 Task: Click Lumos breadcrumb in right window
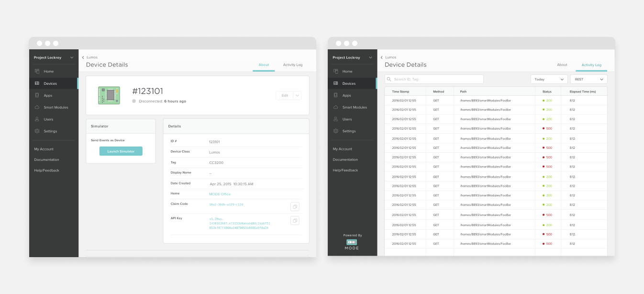pos(390,57)
